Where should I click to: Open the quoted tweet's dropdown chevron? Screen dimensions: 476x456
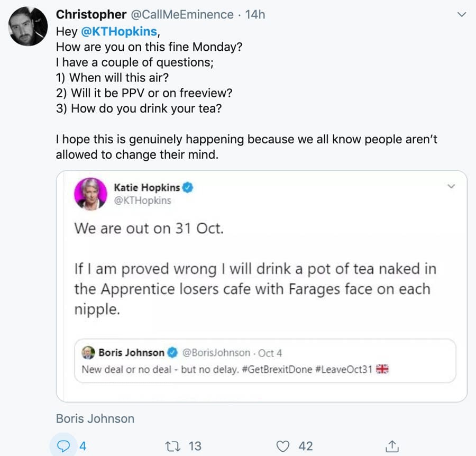point(451,186)
